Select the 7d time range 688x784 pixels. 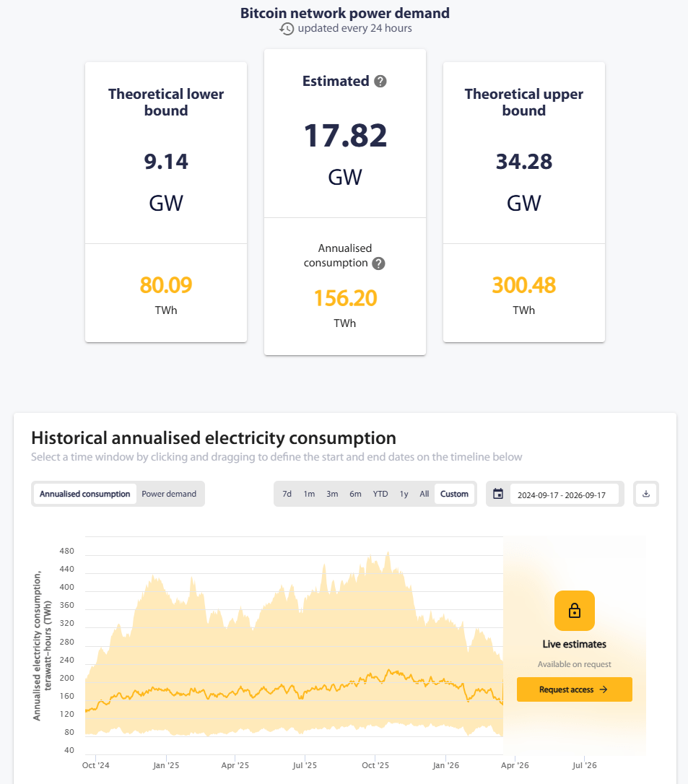(x=287, y=494)
